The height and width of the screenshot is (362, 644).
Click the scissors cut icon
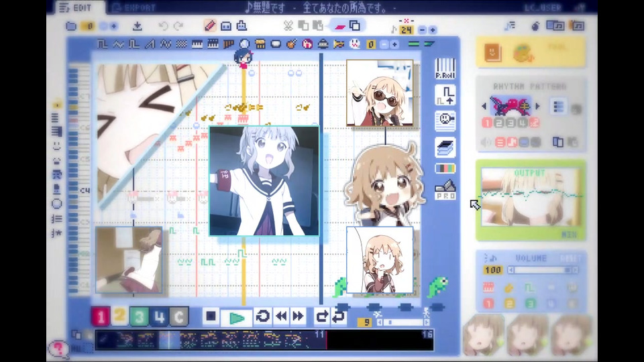click(288, 26)
